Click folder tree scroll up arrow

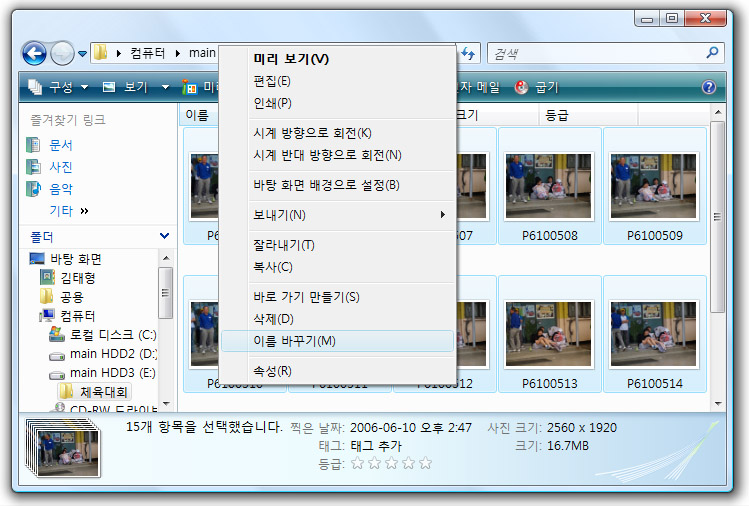click(x=166, y=258)
